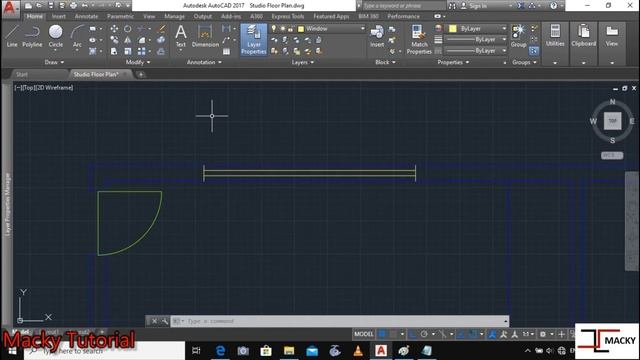
Task: Open the Annotate ribbon tab
Action: pos(86,16)
